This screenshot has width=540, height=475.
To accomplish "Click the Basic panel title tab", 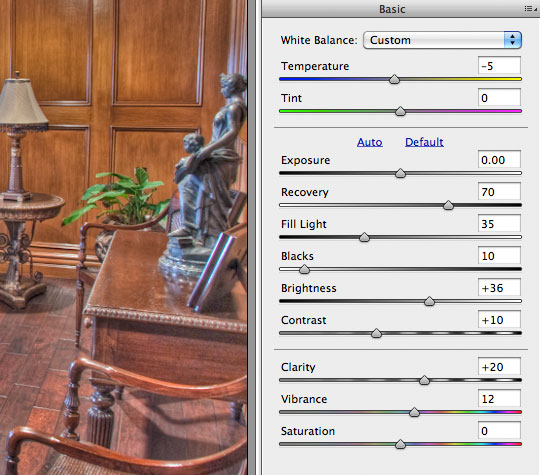I will [392, 9].
